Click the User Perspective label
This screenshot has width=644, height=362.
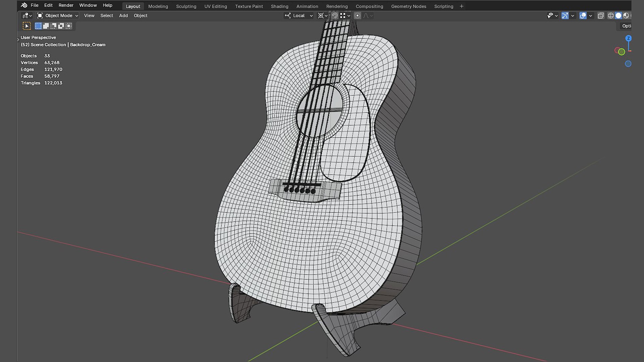coord(38,38)
